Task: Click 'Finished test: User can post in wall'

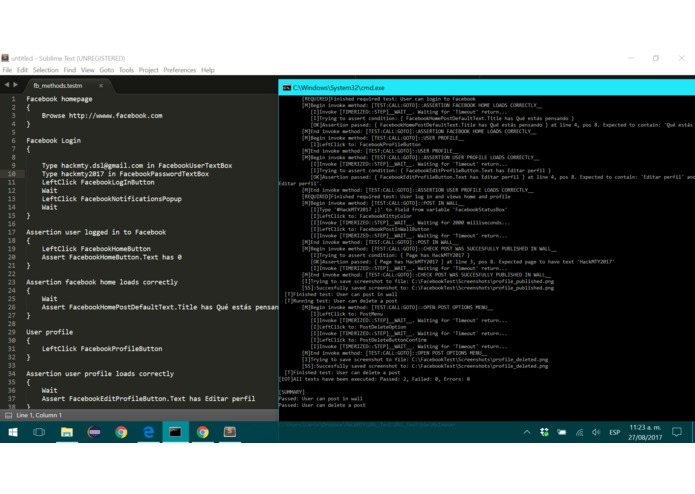Action: click(341, 294)
